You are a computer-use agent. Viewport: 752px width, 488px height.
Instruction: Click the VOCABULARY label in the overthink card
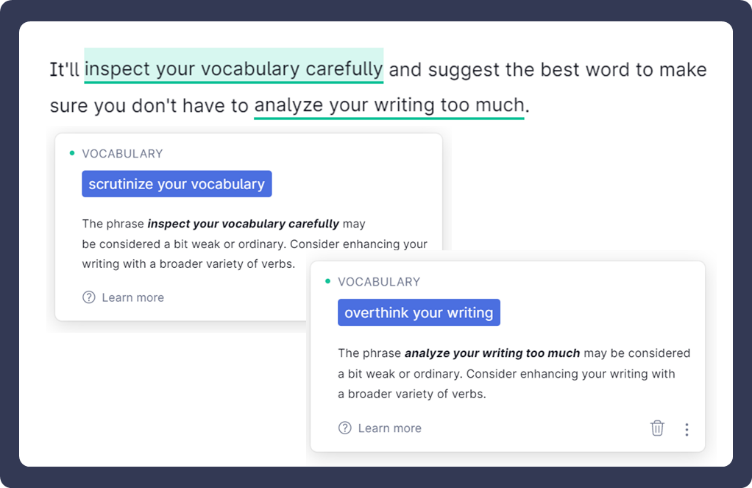pos(378,282)
